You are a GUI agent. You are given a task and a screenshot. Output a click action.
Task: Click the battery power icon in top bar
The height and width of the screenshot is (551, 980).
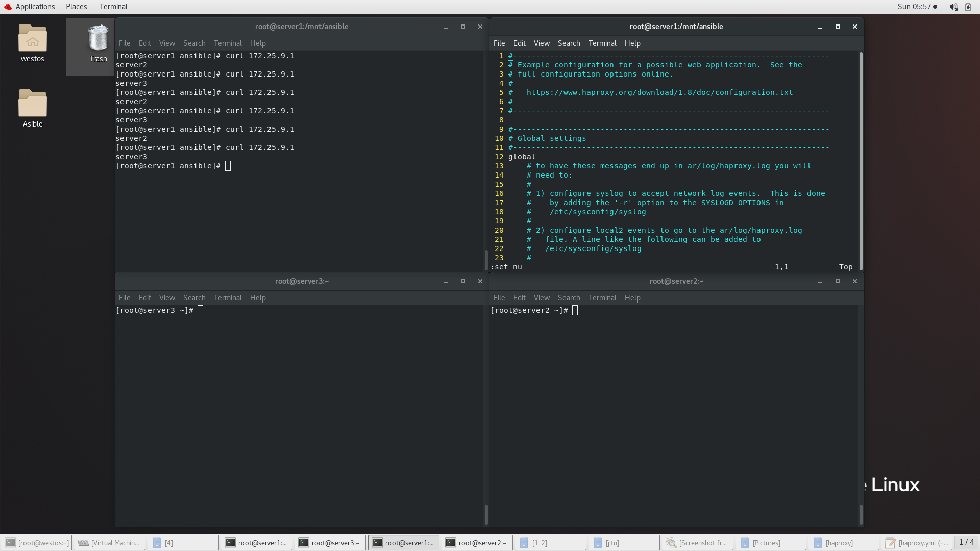968,7
